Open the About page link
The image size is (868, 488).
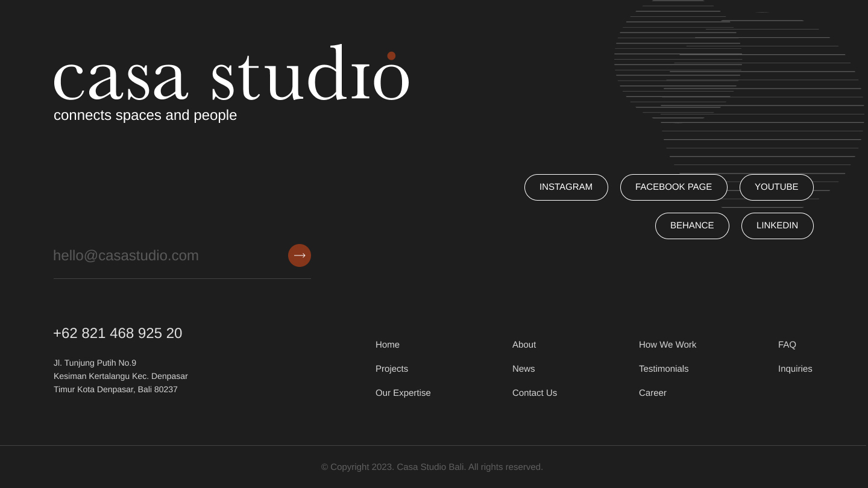coord(524,345)
